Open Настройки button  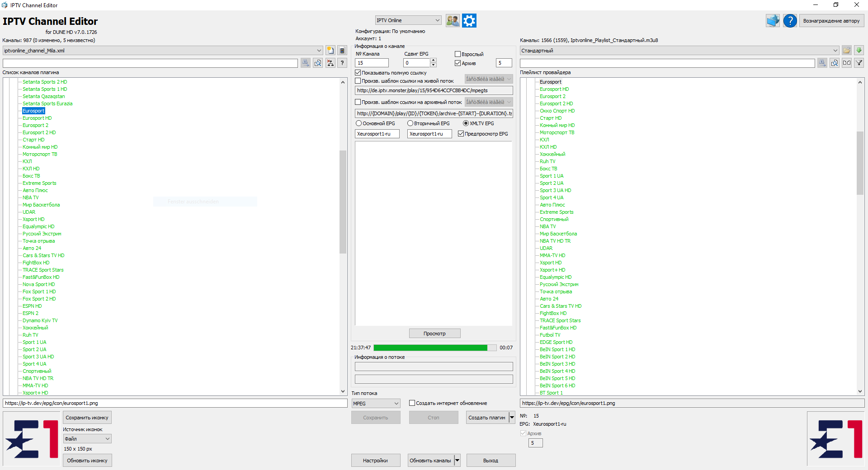[375, 461]
